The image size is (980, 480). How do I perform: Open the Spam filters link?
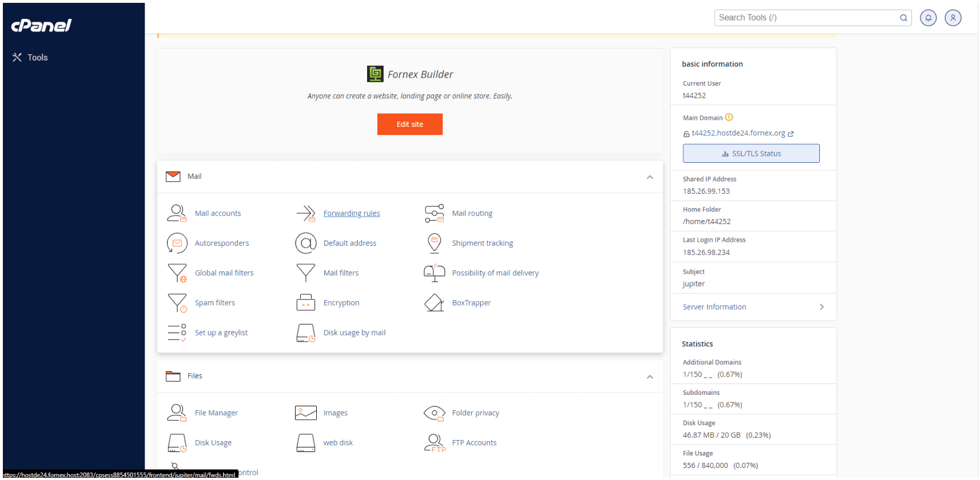click(x=215, y=303)
